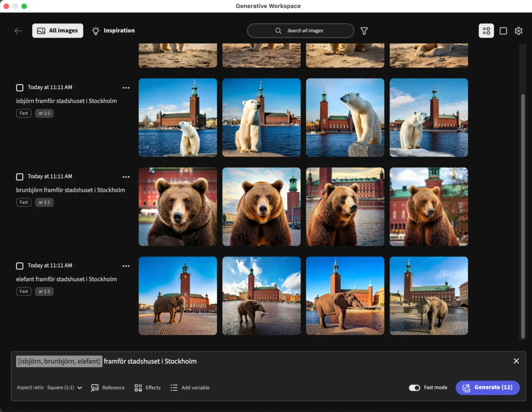Open the fourth elephant image
Viewport: 532px width, 412px height.
pos(429,296)
